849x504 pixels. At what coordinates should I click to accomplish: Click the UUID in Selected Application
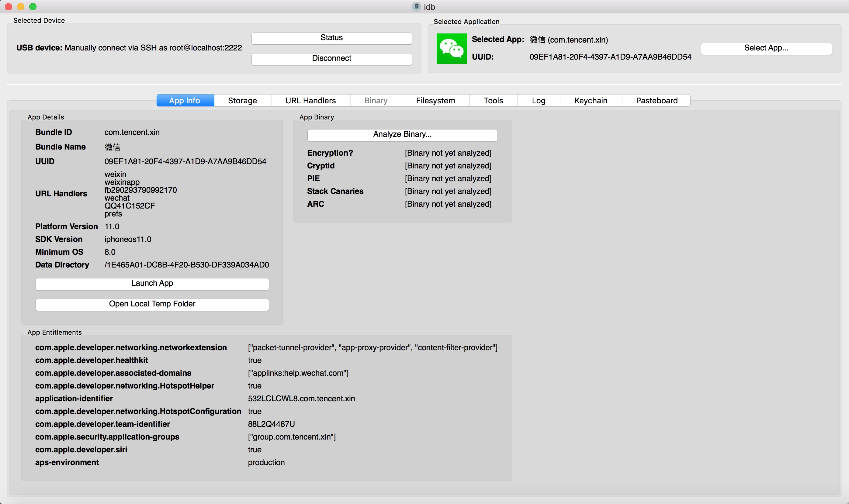click(610, 57)
